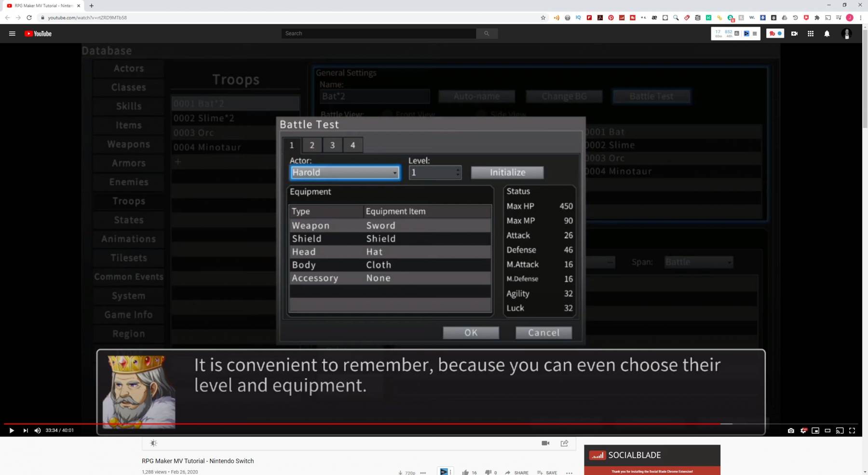The width and height of the screenshot is (868, 475).
Task: Open the video settings gear
Action: pos(803,431)
